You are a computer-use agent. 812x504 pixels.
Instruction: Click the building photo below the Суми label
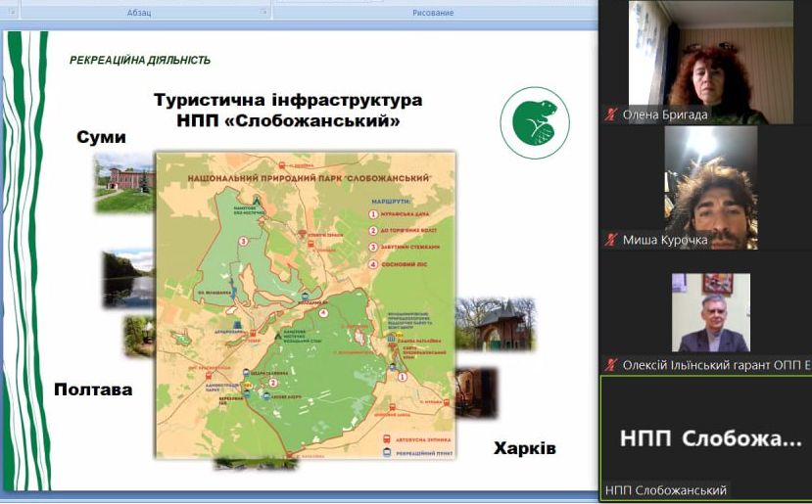pyautogui.click(x=125, y=183)
